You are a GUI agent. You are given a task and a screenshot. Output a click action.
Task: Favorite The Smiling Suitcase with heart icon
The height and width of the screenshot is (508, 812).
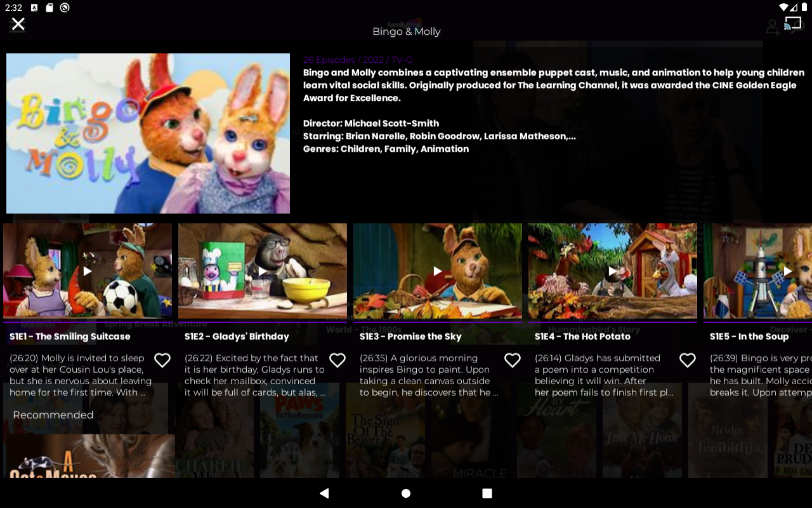tap(162, 361)
